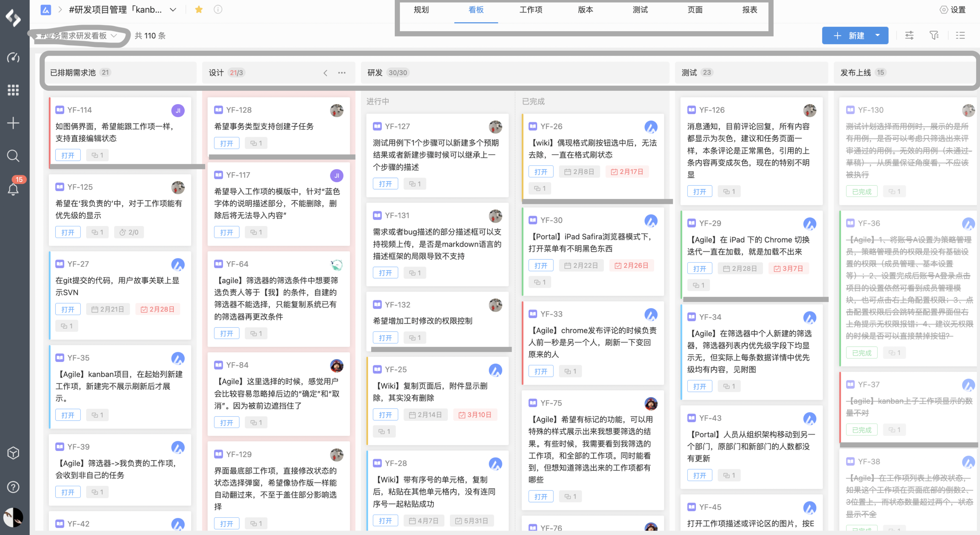The height and width of the screenshot is (535, 980).
Task: Toggle the favorite star for project
Action: [x=199, y=10]
